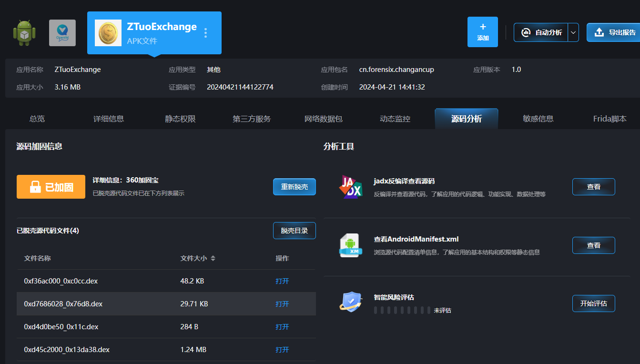Sort the list by 文件大小 column
The height and width of the screenshot is (364, 640).
213,258
